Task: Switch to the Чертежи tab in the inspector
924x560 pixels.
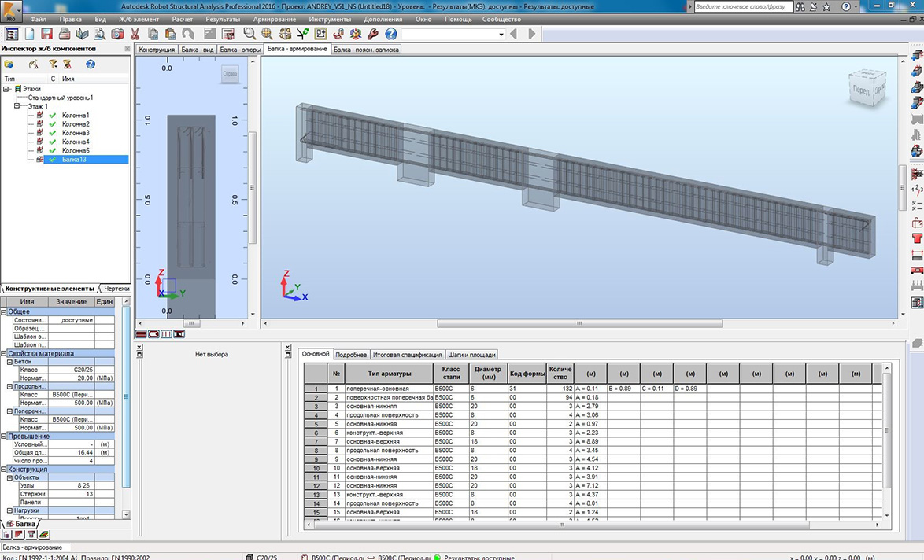Action: pos(116,289)
